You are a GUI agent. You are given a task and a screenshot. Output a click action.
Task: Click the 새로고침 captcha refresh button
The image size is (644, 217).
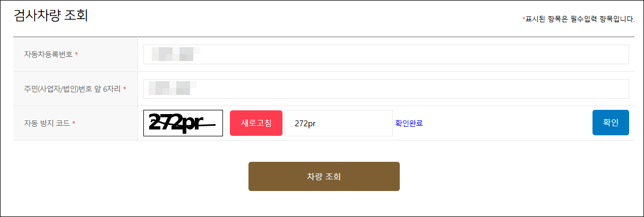coord(256,123)
